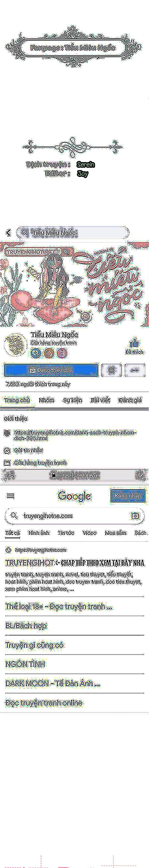
Task: Click the browser reload icon
Action: point(139,475)
